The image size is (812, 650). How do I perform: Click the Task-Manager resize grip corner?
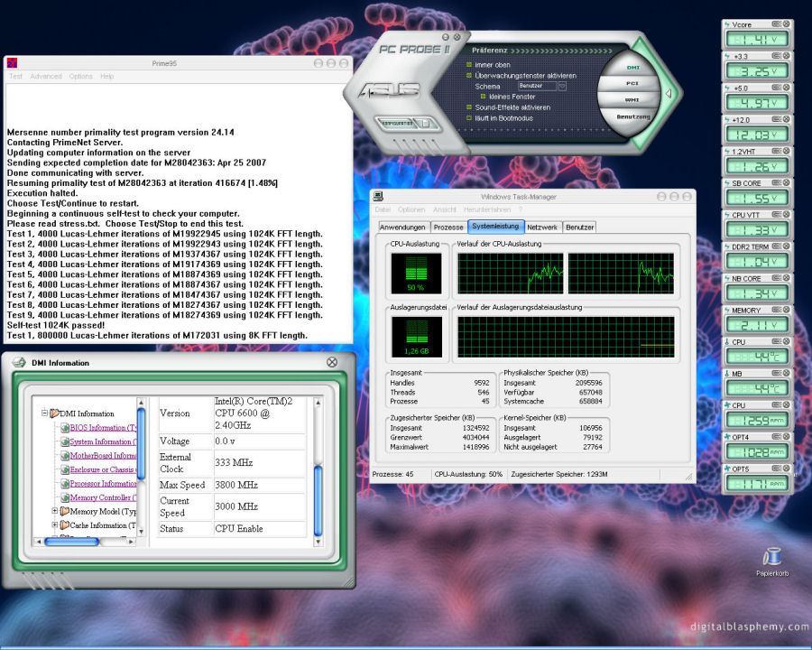(x=688, y=477)
